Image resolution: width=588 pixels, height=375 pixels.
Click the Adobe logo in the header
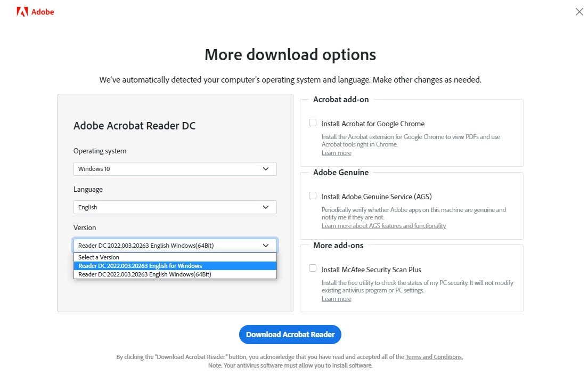[x=35, y=12]
